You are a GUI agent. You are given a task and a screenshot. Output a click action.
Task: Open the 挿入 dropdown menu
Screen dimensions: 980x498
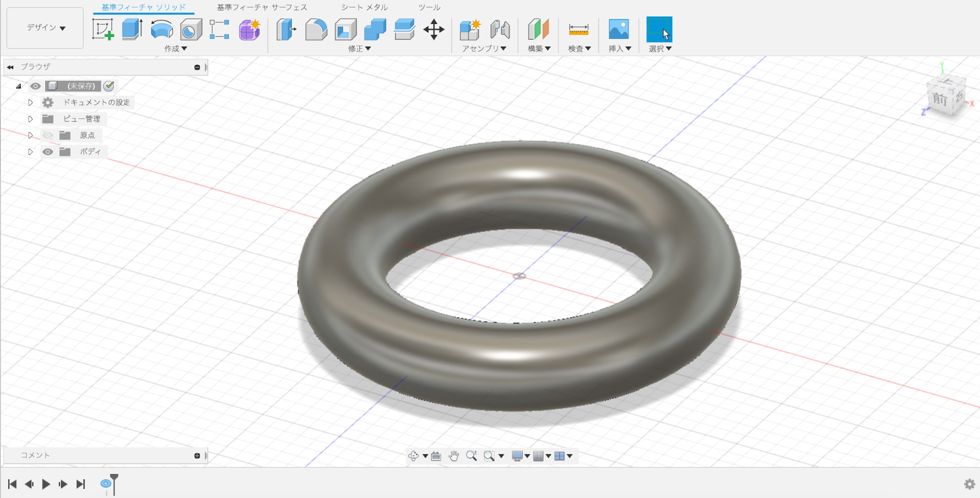coord(620,49)
